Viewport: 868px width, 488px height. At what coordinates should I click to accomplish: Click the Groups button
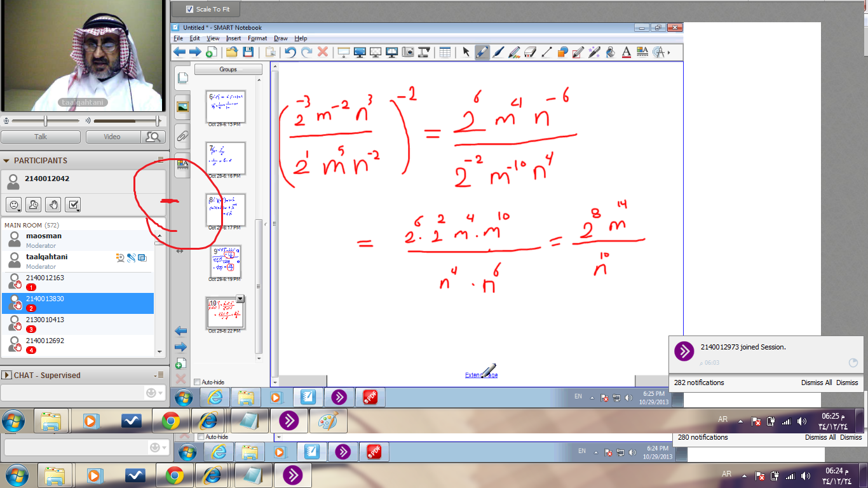click(228, 69)
